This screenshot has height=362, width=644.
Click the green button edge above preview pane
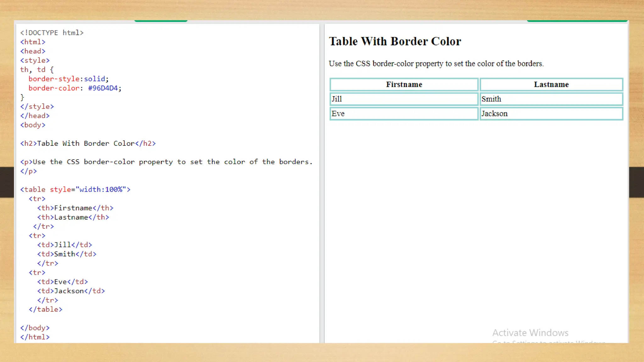(x=577, y=21)
